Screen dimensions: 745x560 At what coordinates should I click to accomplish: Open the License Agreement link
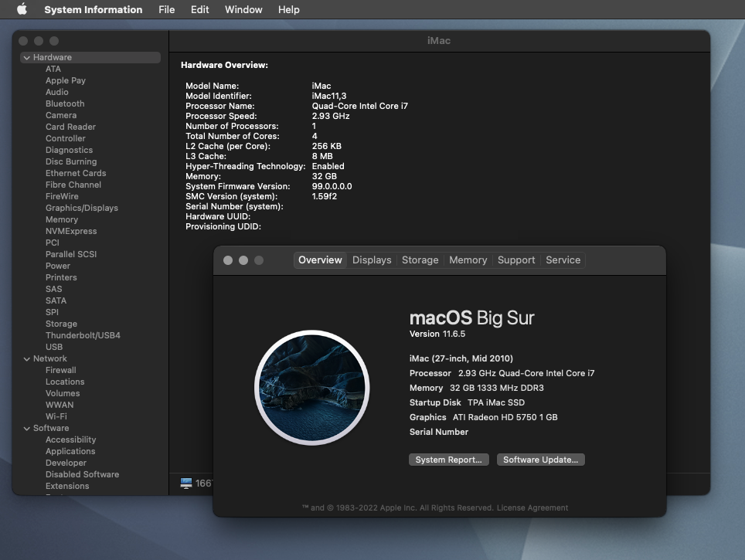(532, 507)
